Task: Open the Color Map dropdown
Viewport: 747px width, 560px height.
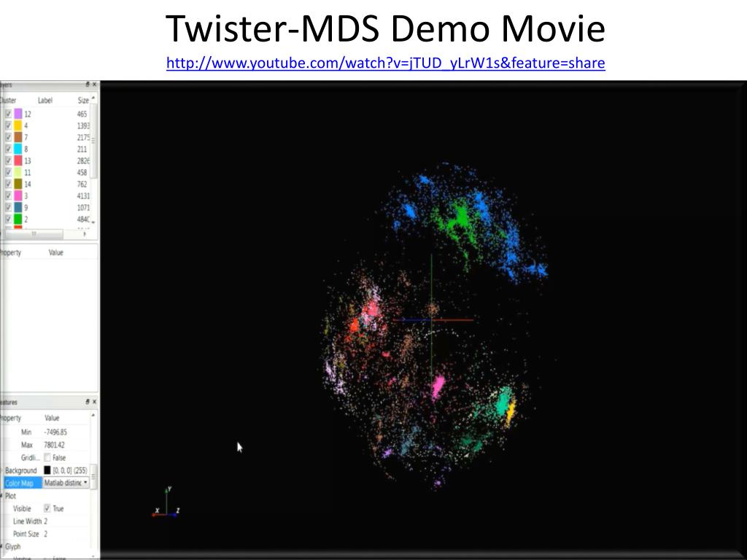Action: click(x=66, y=483)
